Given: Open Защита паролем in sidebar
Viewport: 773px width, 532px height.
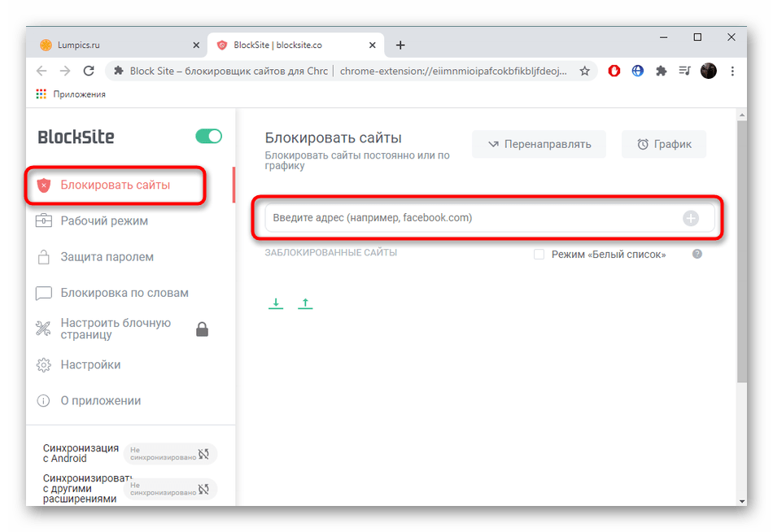Looking at the screenshot, I should click(107, 257).
